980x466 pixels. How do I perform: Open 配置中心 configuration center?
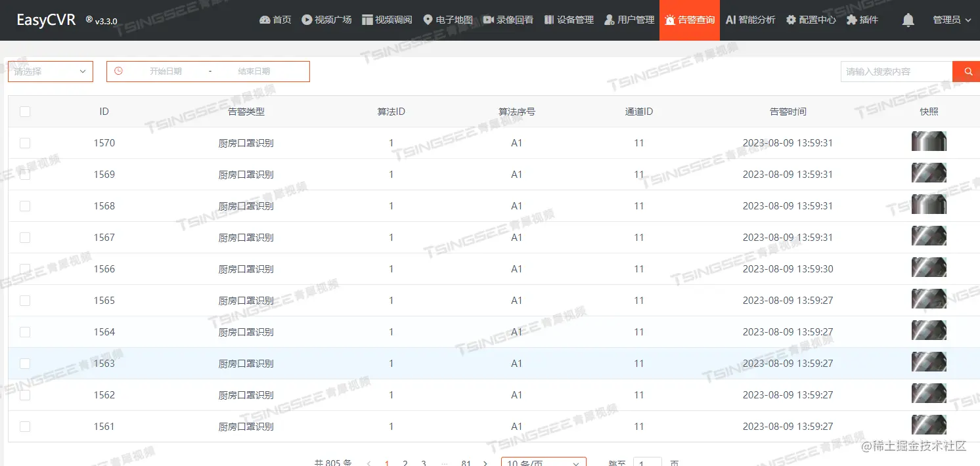click(811, 20)
